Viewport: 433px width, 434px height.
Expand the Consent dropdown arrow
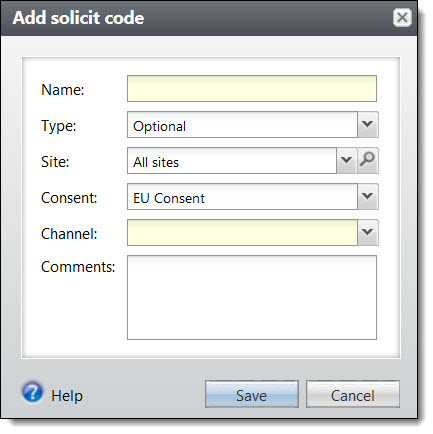[368, 196]
